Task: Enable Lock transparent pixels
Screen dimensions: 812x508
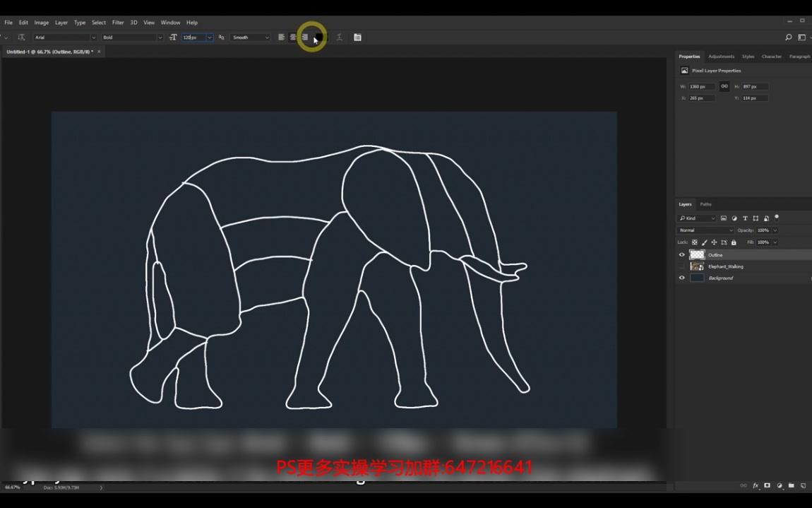Action: 694,242
